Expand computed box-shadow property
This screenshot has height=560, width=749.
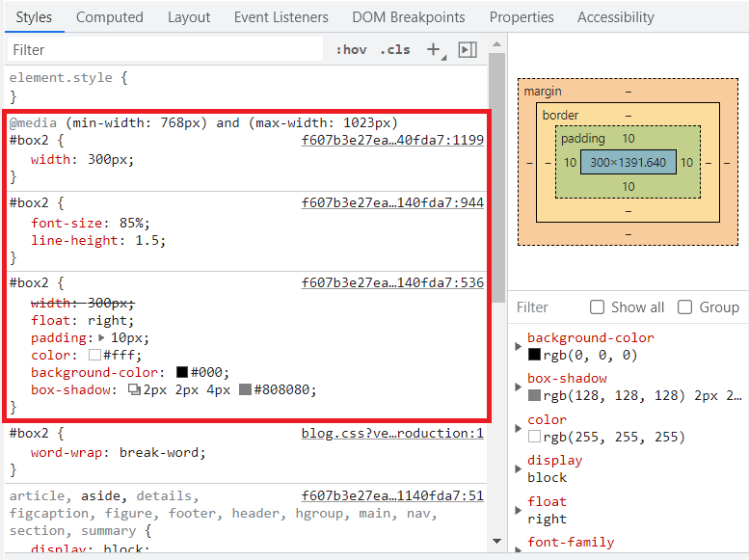(518, 387)
